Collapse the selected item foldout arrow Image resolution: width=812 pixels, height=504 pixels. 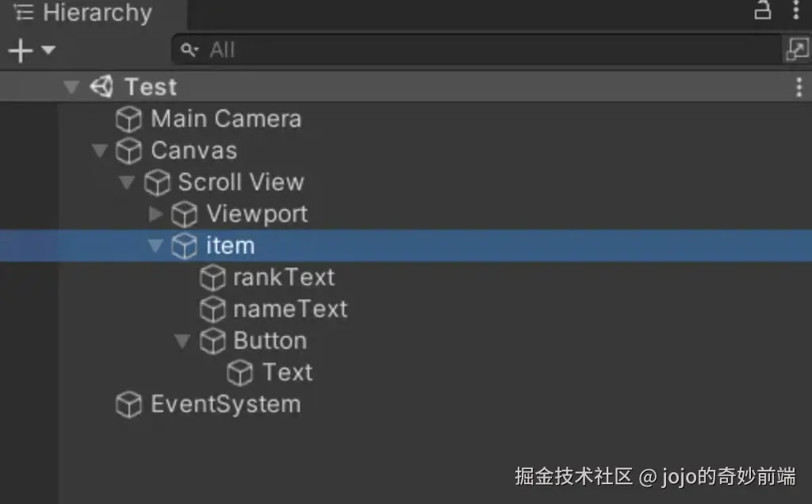click(155, 246)
